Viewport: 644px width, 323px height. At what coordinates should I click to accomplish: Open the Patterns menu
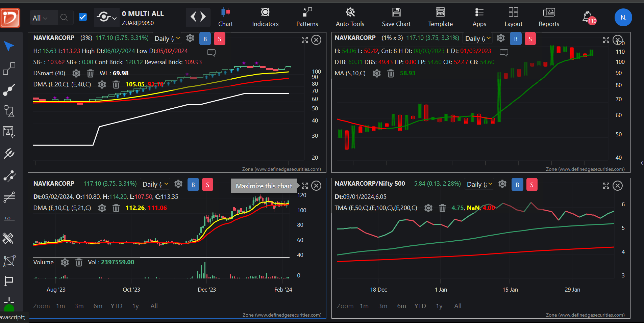307,18
